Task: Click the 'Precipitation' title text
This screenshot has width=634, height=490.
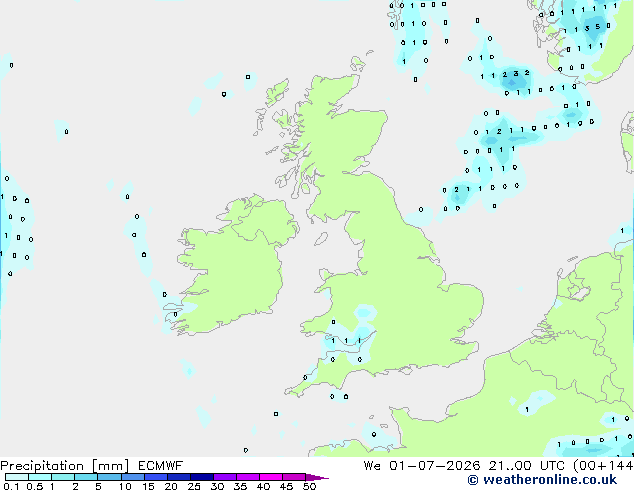Action: pos(42,466)
